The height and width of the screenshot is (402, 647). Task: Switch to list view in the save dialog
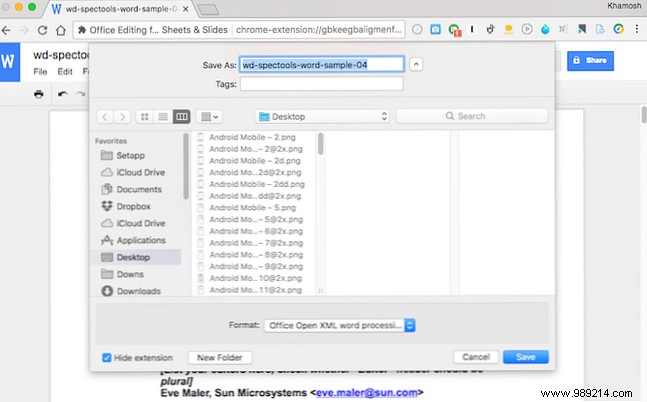[x=163, y=117]
